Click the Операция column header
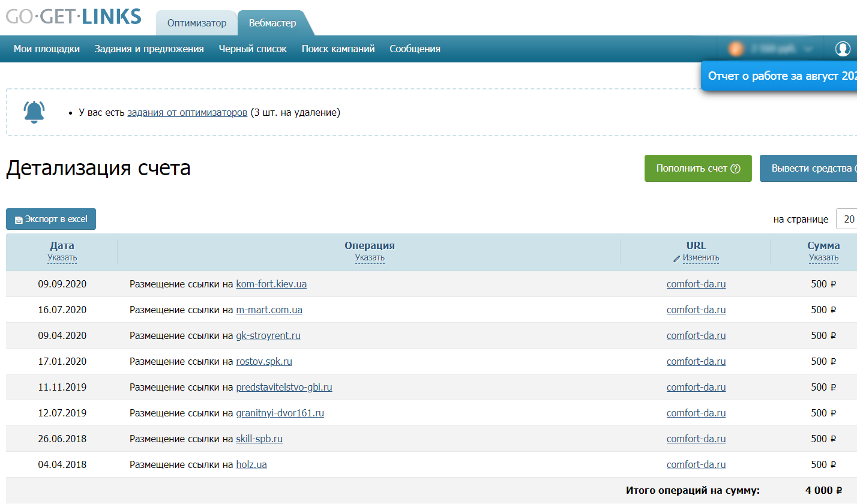The image size is (857, 504). 370,245
